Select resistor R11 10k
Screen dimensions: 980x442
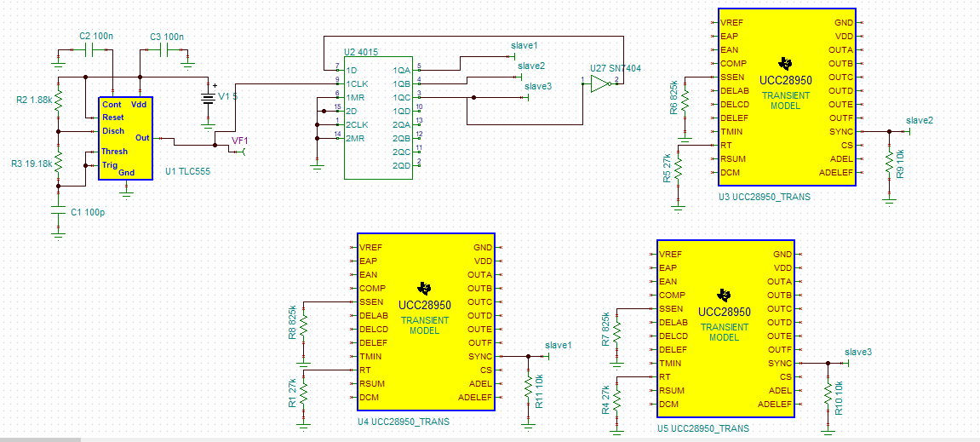528,387
